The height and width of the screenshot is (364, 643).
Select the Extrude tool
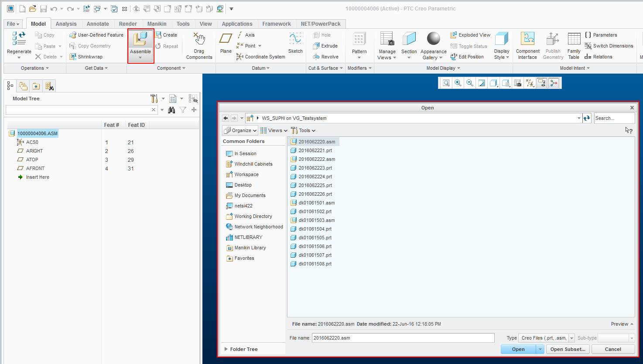pyautogui.click(x=325, y=46)
